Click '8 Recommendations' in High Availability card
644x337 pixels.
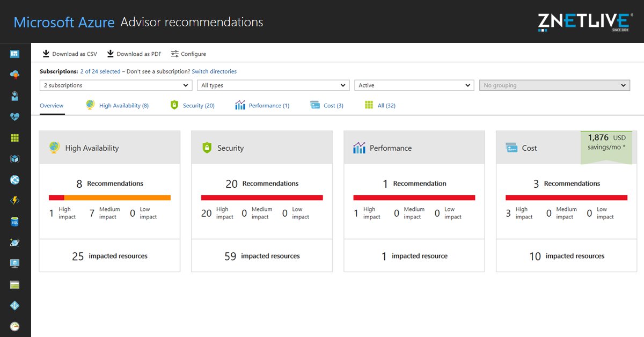click(x=109, y=184)
